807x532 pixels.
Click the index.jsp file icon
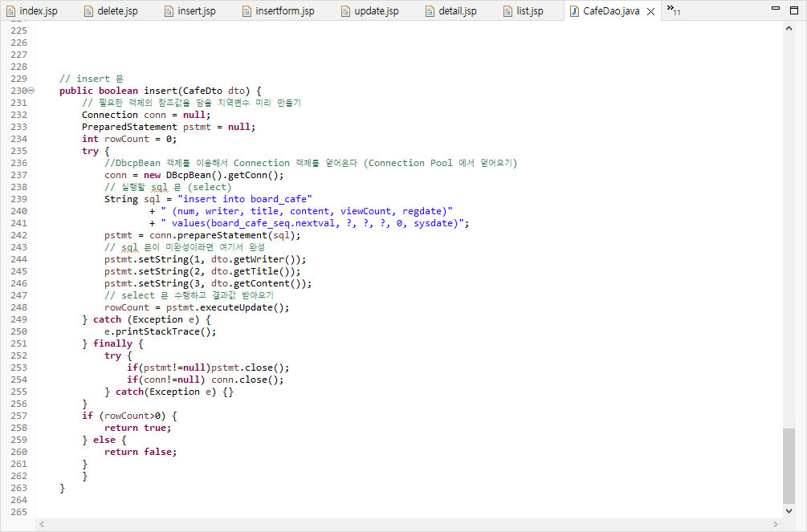pyautogui.click(x=10, y=10)
